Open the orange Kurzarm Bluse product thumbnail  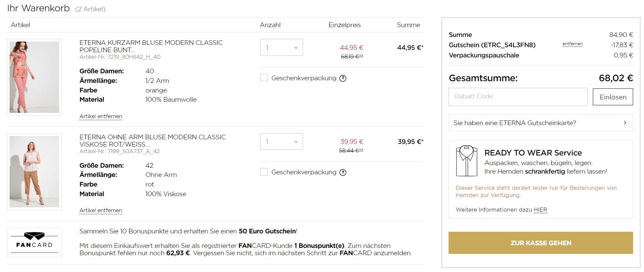tap(34, 77)
